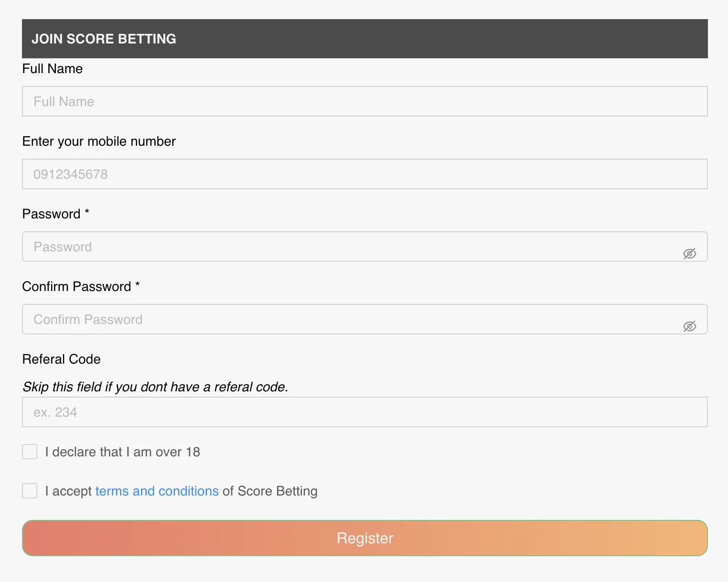Image resolution: width=728 pixels, height=582 pixels.
Task: Click the Password * label text
Action: 56,214
